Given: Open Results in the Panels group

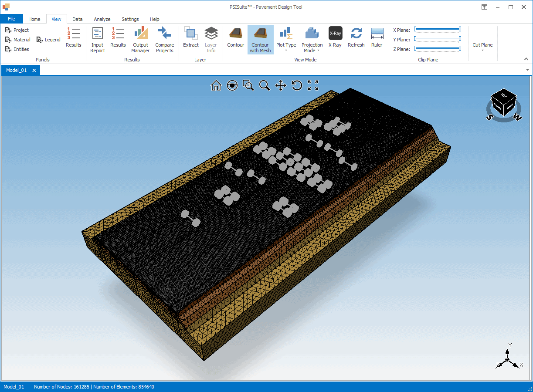Looking at the screenshot, I should coord(74,37).
